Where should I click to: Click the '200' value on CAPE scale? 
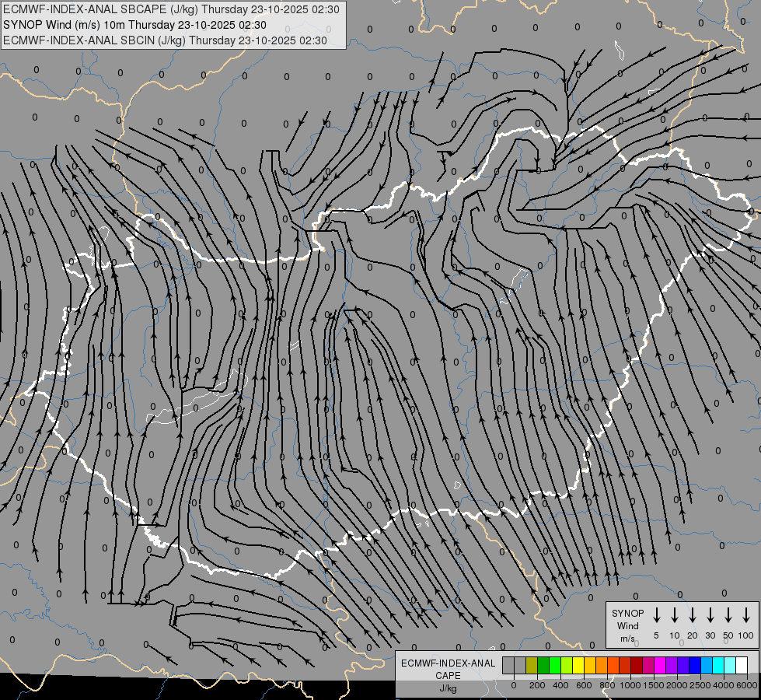coord(537,685)
